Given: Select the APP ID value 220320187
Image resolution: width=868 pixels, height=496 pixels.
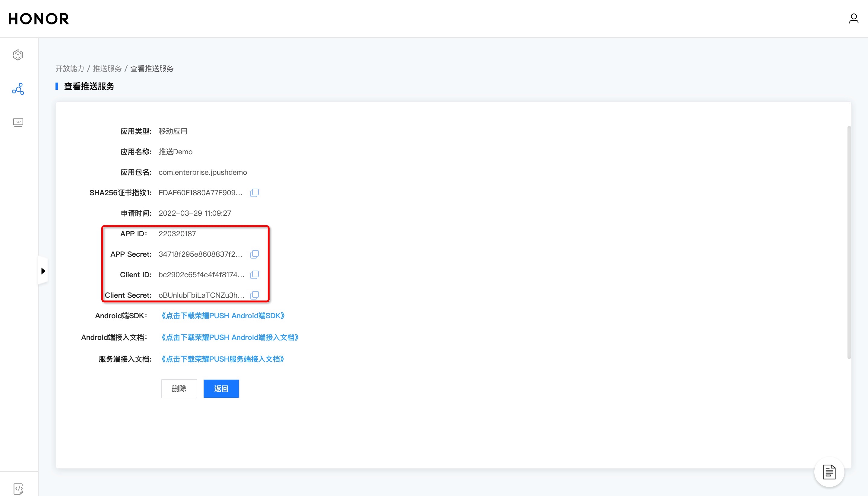Looking at the screenshot, I should (177, 234).
